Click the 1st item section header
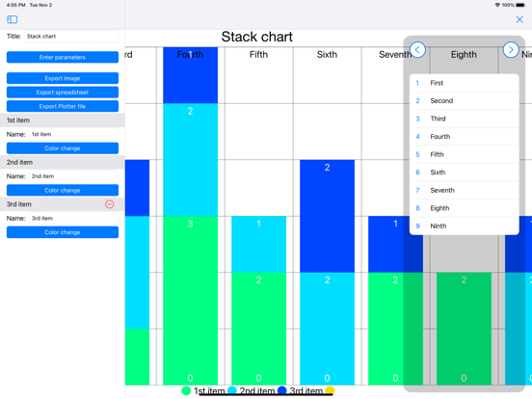 click(63, 120)
